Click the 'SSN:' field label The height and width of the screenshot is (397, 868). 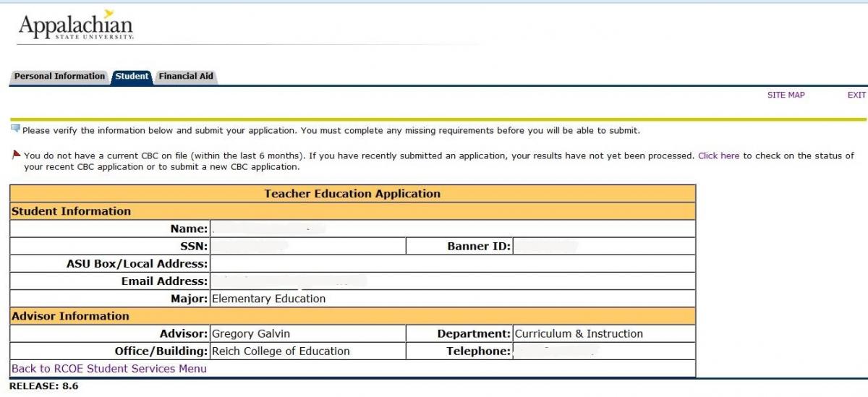(x=194, y=247)
